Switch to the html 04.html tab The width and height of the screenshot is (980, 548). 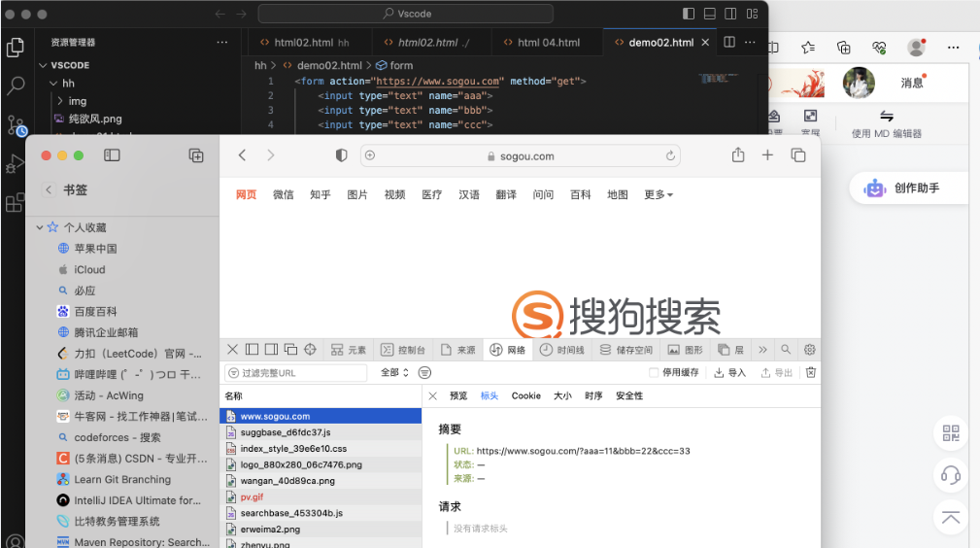(548, 43)
